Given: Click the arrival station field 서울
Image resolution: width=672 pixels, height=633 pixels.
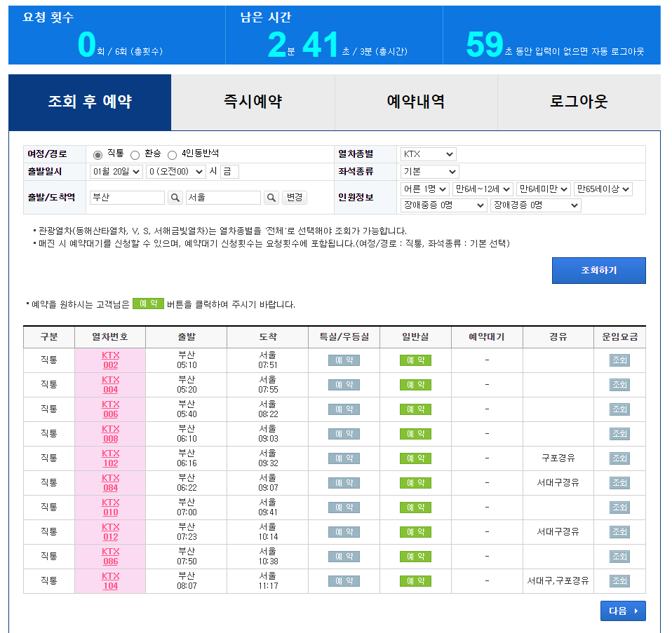Looking at the screenshot, I should point(223,198).
